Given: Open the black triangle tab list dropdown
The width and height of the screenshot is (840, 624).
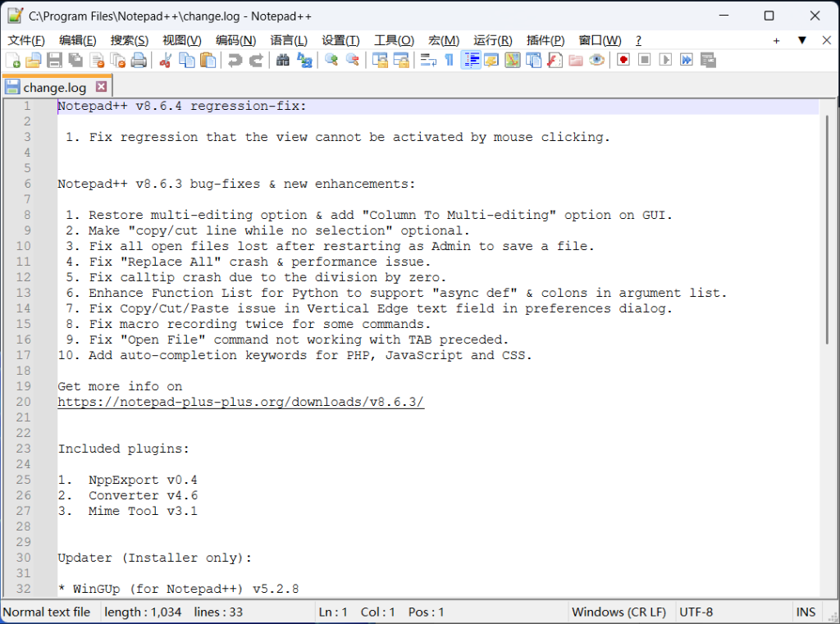Looking at the screenshot, I should click(x=802, y=40).
